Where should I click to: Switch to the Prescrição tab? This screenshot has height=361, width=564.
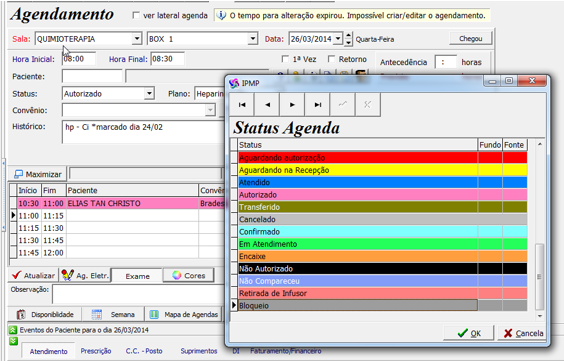click(96, 351)
